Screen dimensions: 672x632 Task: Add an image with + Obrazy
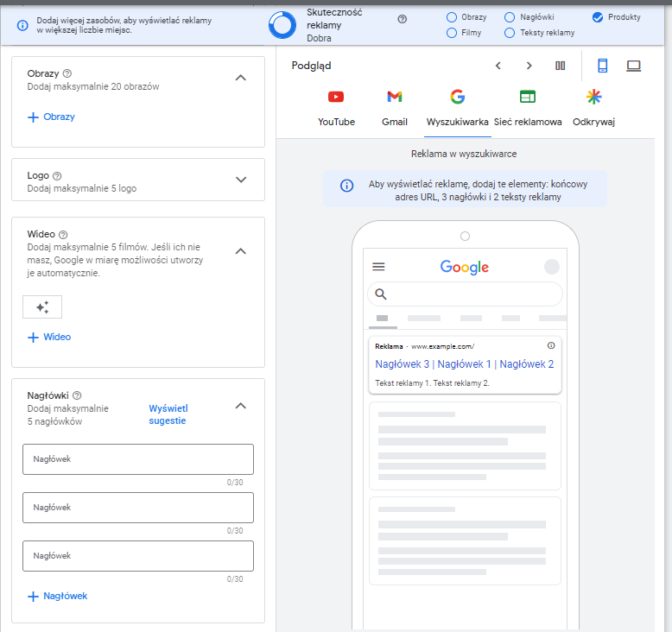point(52,117)
